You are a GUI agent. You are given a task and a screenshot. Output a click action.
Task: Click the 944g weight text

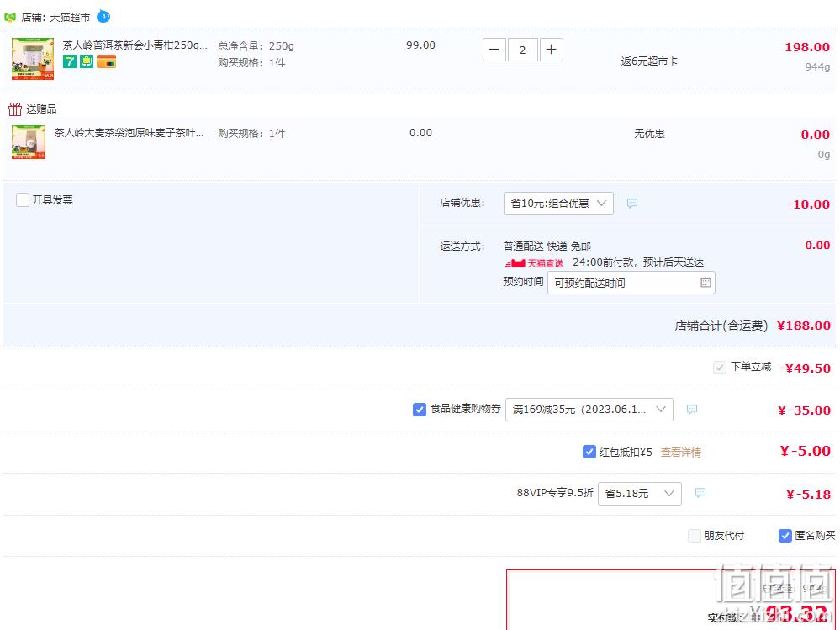(817, 67)
